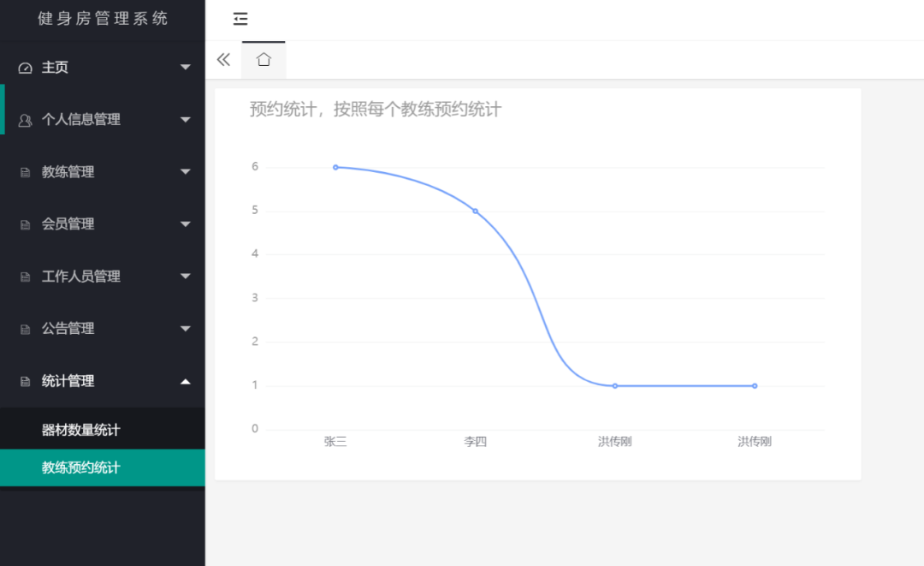Image resolution: width=924 pixels, height=566 pixels.
Task: Click the user icon beside 个人信息管理
Action: click(25, 120)
